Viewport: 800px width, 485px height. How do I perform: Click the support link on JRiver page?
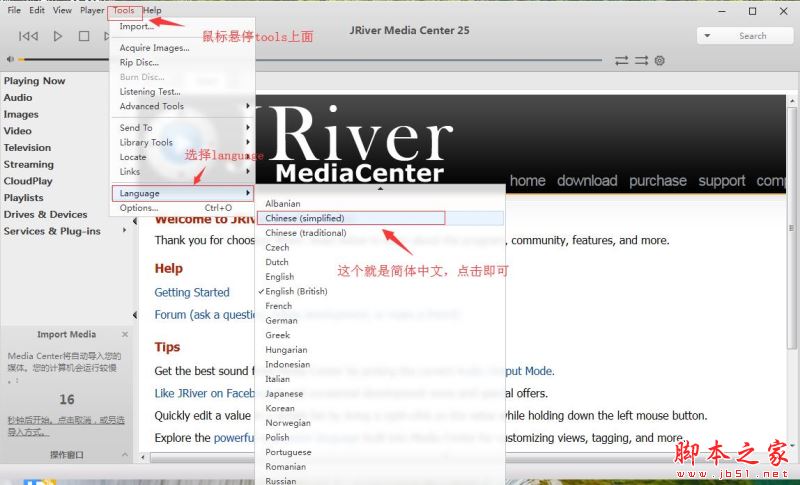pyautogui.click(x=722, y=181)
